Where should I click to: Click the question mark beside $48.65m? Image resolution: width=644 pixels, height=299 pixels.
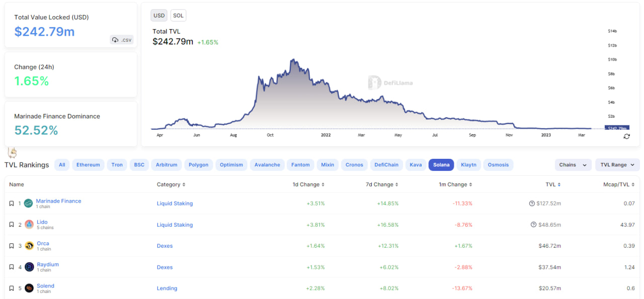coord(533,225)
